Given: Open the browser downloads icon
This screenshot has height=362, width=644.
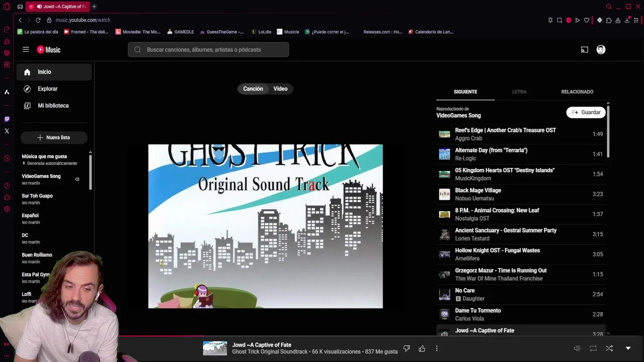Looking at the screenshot, I should tap(627, 20).
